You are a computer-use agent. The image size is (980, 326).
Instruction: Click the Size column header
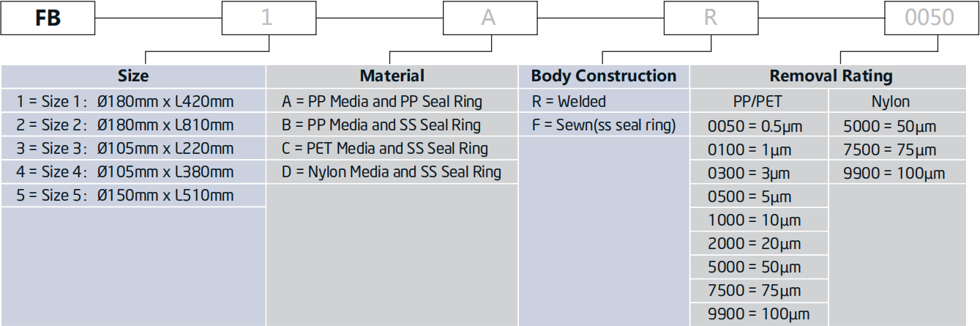pos(133,75)
